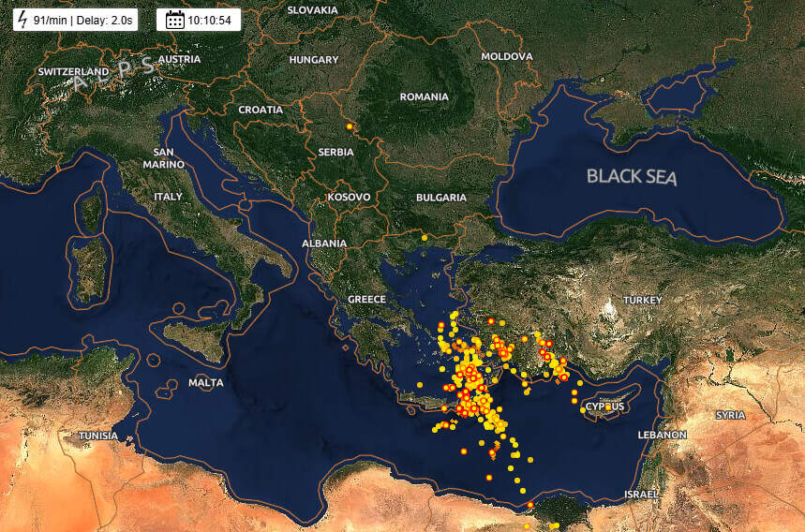Click the MOLDOVA country label
Viewport: 805px width, 532px height.
(x=506, y=56)
